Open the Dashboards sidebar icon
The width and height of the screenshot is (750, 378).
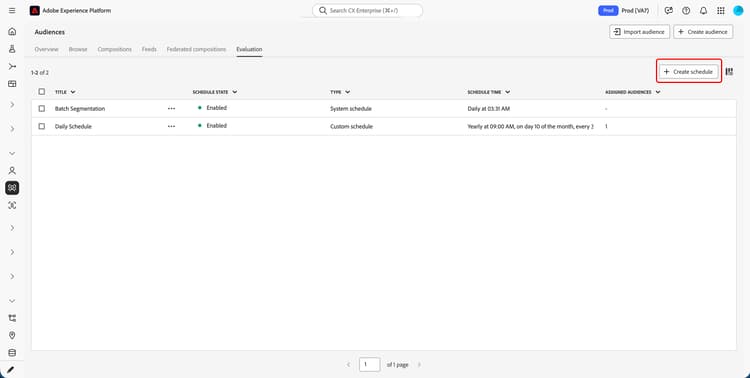[x=12, y=84]
